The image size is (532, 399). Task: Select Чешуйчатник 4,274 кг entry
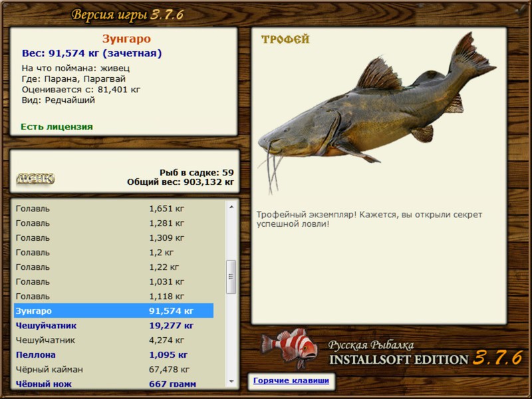pos(114,340)
